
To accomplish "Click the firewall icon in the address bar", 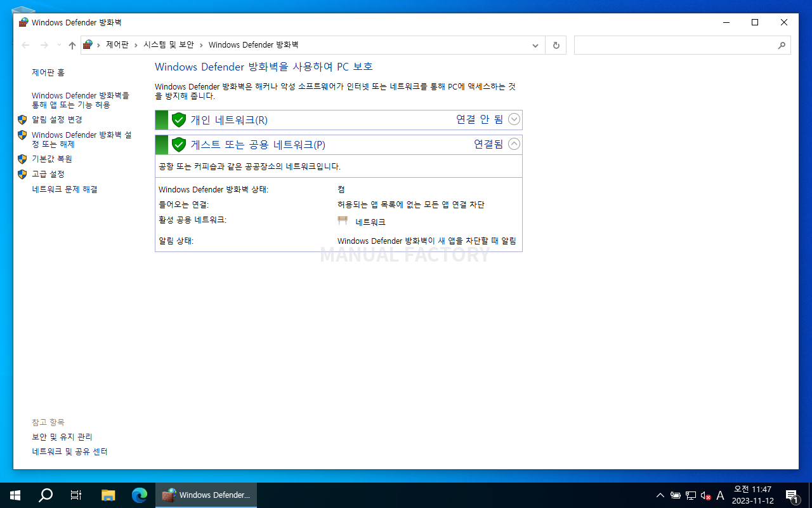I will click(88, 44).
